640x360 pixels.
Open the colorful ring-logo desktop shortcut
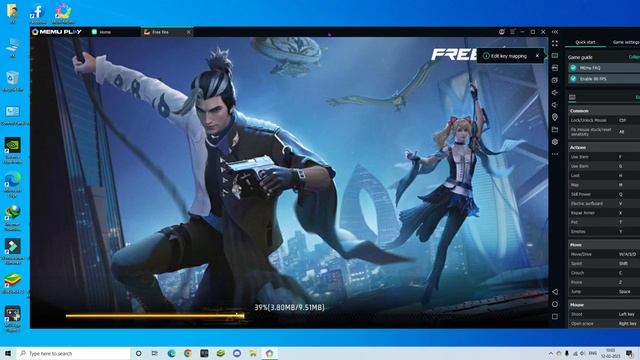click(63, 14)
